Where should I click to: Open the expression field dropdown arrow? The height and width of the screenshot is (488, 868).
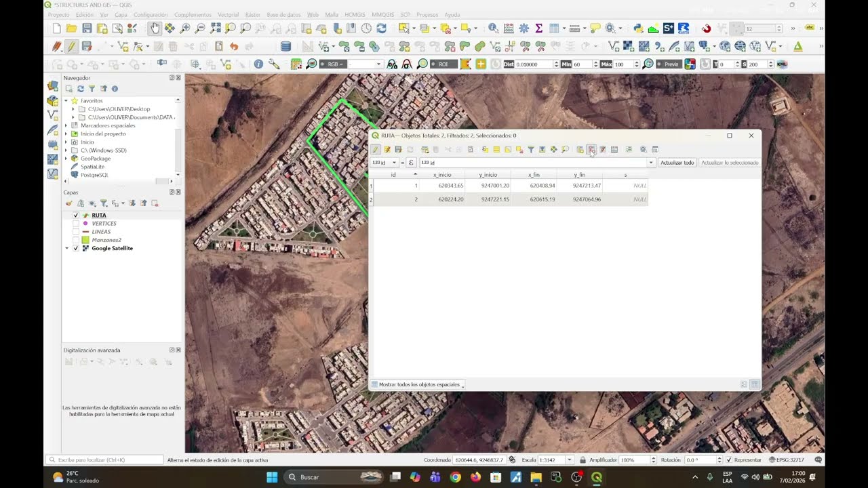(x=651, y=163)
